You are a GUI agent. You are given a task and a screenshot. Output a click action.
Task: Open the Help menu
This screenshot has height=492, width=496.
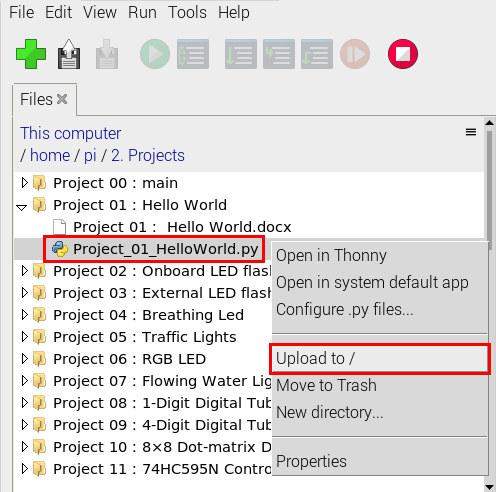(234, 13)
